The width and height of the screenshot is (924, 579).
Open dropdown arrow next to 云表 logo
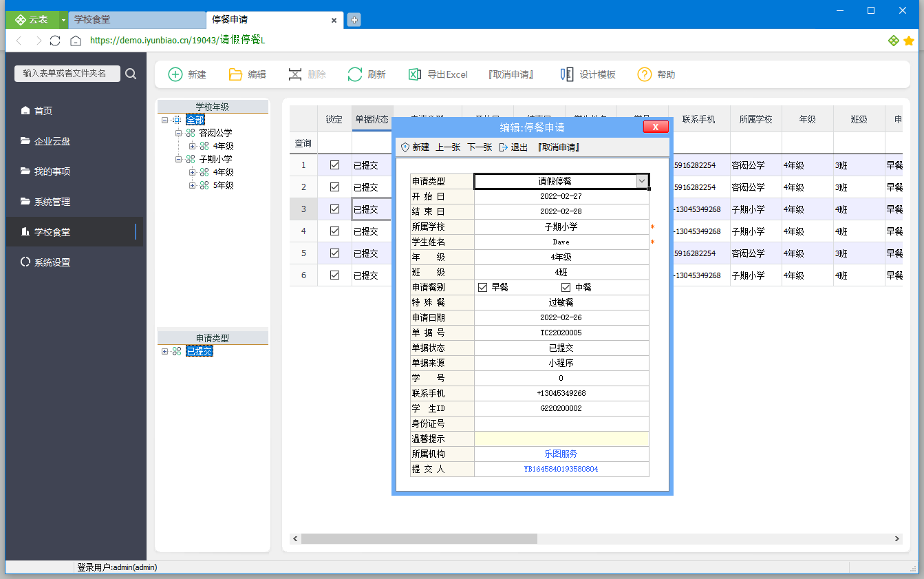(63, 20)
